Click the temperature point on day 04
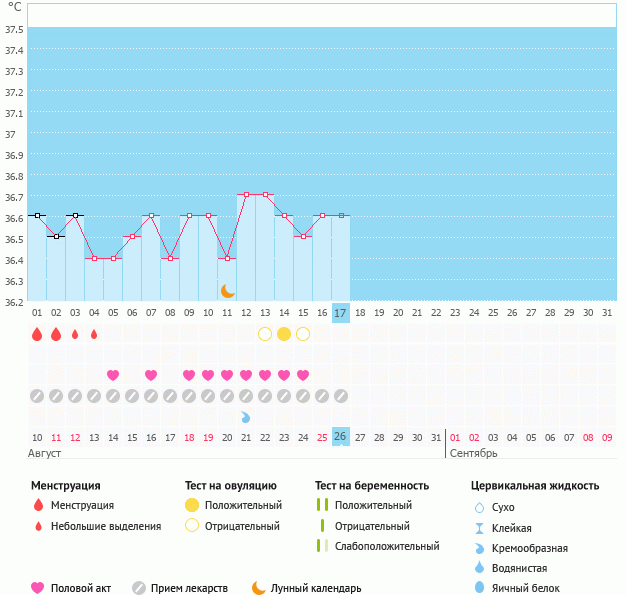Image resolution: width=626 pixels, height=595 pixels. point(94,258)
